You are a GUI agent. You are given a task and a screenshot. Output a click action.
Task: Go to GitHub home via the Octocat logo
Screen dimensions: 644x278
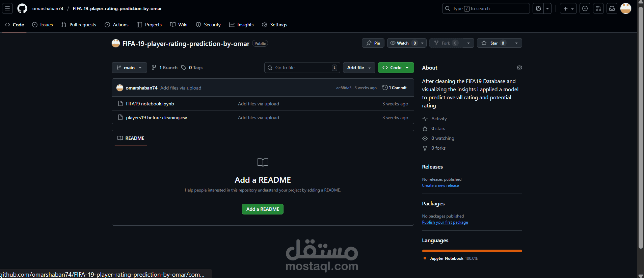(22, 8)
